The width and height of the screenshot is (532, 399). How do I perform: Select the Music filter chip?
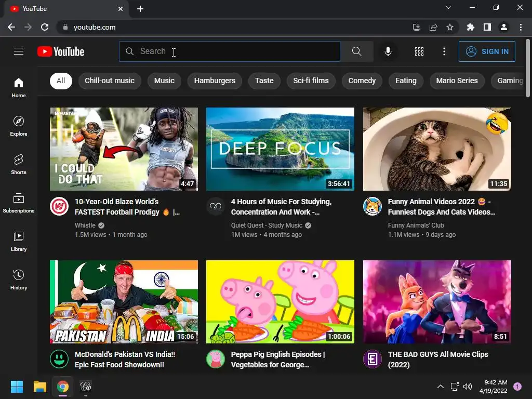164,81
